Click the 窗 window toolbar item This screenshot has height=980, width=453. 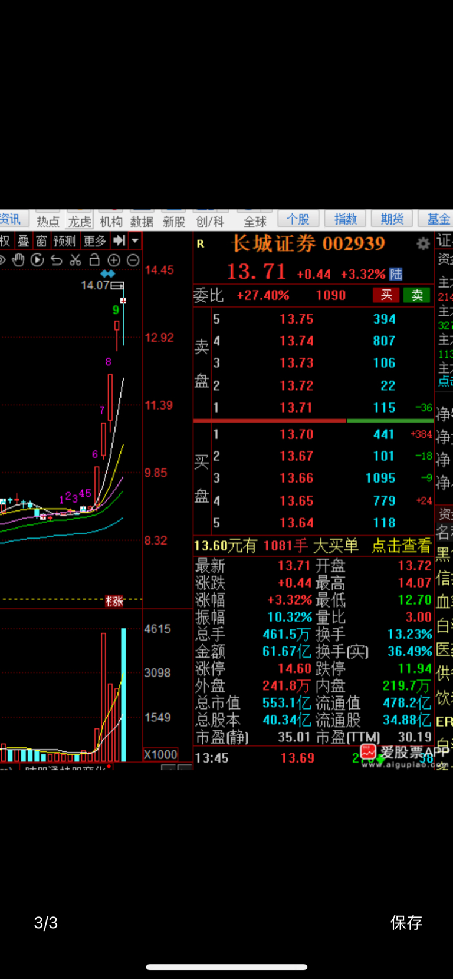point(41,240)
